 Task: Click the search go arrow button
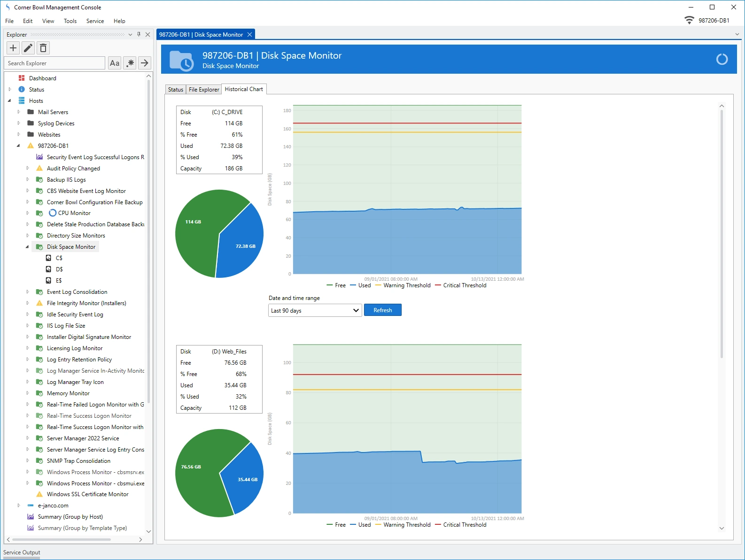145,63
